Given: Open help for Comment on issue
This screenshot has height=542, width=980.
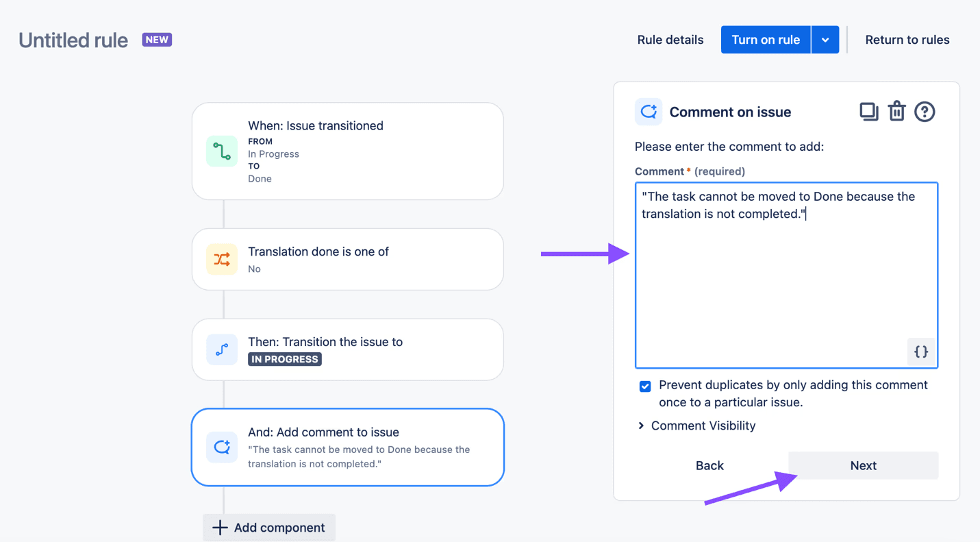Looking at the screenshot, I should pos(925,111).
